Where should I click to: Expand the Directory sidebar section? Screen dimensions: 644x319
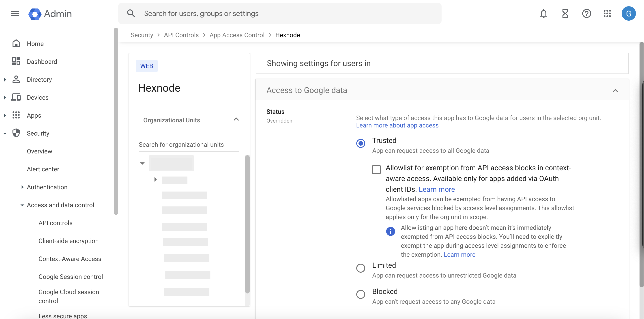[5, 80]
